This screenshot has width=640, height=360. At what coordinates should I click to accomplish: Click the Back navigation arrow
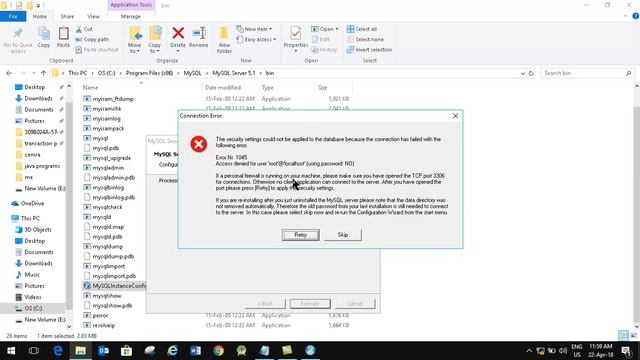[x=9, y=73]
